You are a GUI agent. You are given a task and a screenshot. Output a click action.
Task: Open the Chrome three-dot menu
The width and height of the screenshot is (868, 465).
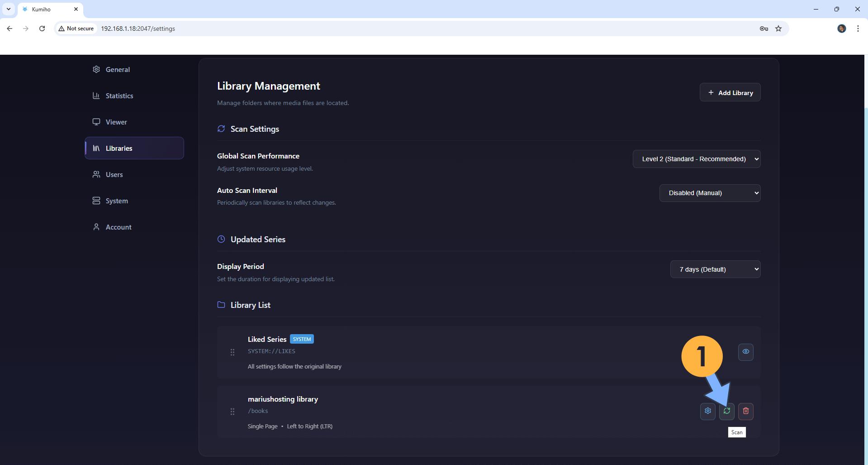[x=858, y=28]
